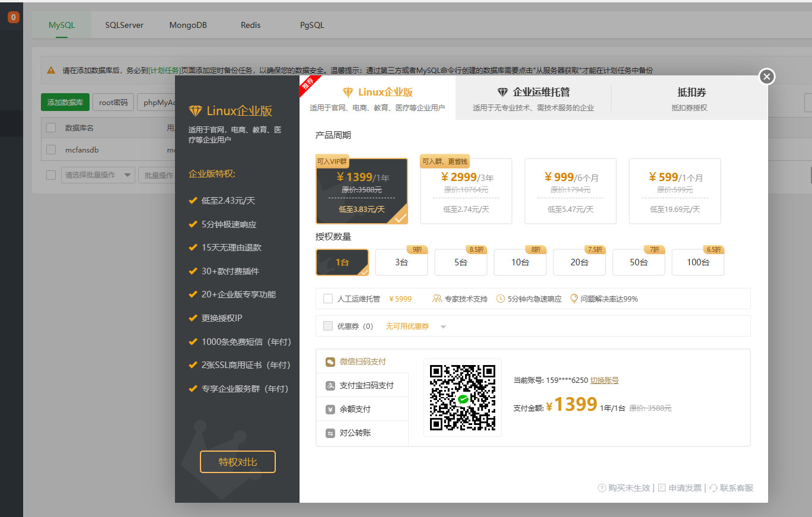This screenshot has height=517, width=812.
Task: Click the warning triangle icon in notice
Action: coord(51,70)
